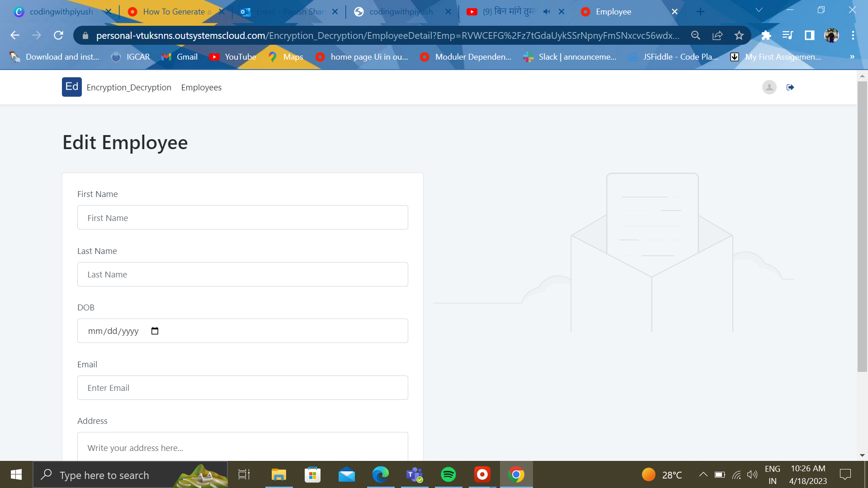The image size is (868, 488).
Task: Mute the YouTube tab audio
Action: tap(547, 12)
